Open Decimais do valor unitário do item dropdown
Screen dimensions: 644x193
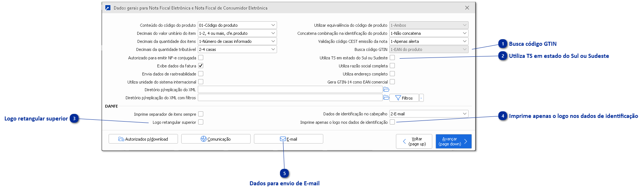click(237, 33)
